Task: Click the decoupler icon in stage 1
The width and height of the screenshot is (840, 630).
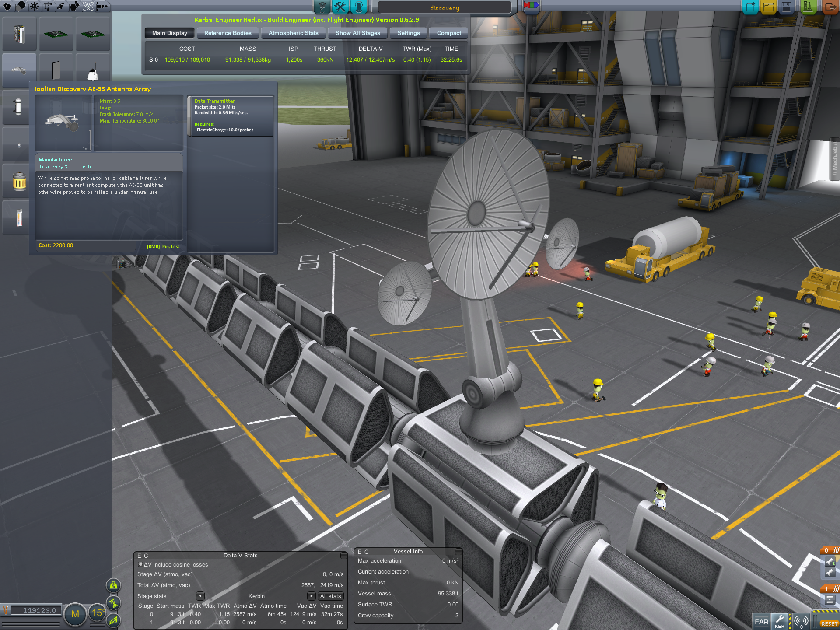Action: pos(830,600)
